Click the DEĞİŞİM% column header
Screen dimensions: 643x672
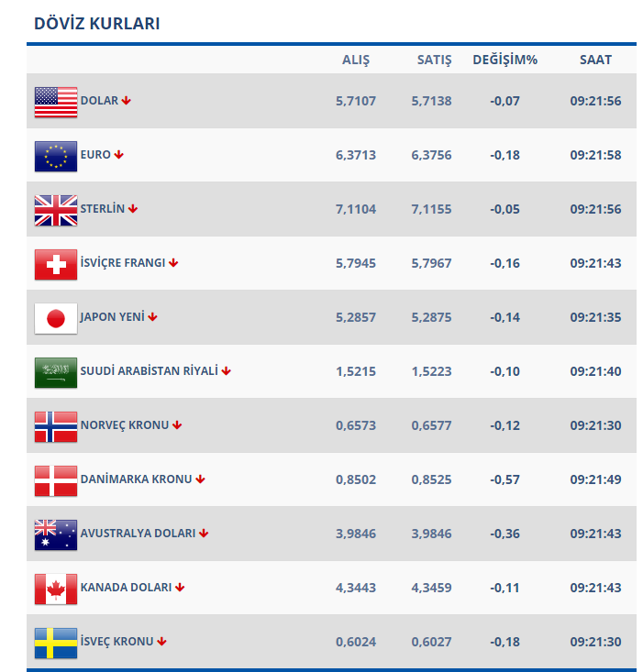tap(504, 60)
